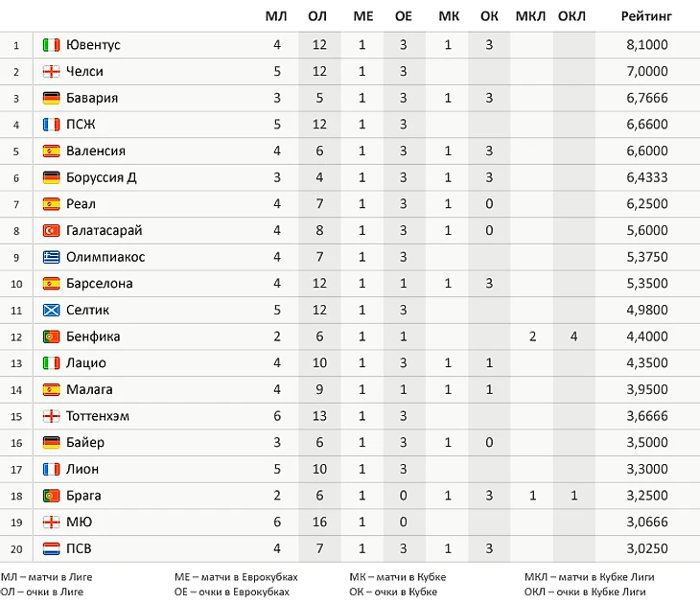Click the ОКЛ column header
This screenshot has width=700, height=604.
(572, 16)
